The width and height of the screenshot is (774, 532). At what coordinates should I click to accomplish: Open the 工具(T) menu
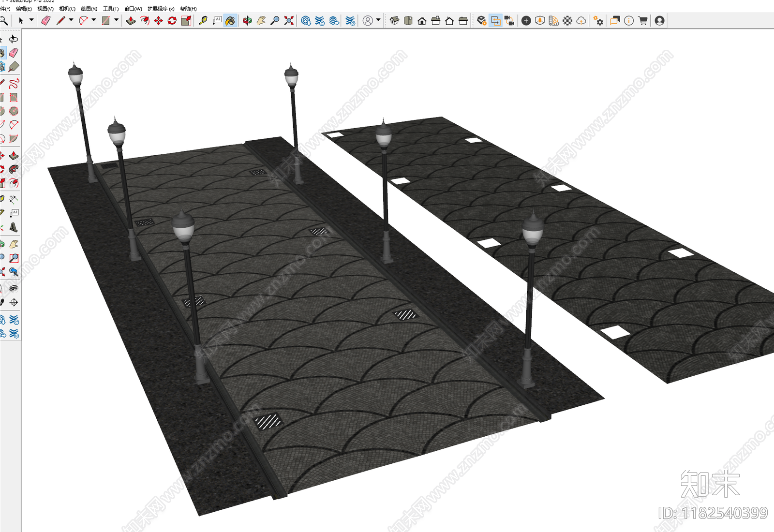click(x=111, y=9)
